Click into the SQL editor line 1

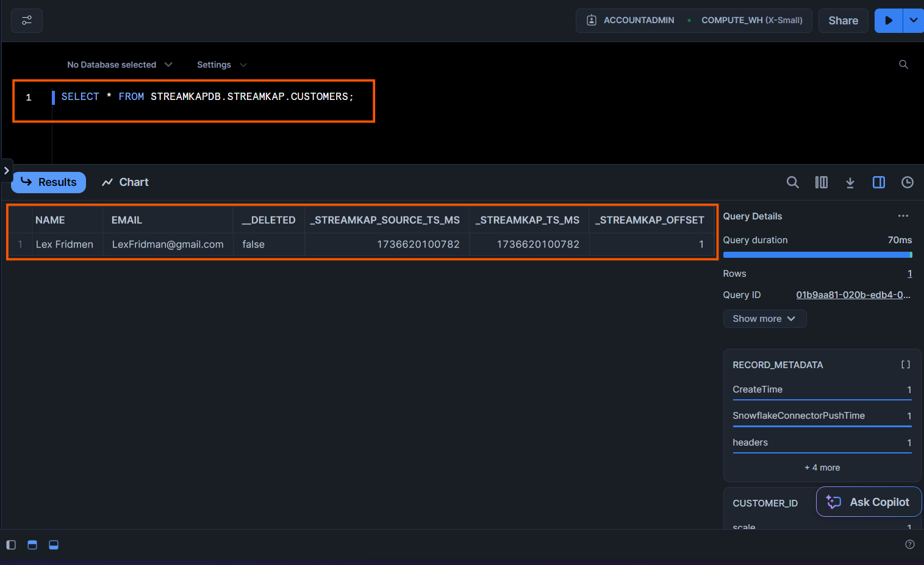(207, 97)
